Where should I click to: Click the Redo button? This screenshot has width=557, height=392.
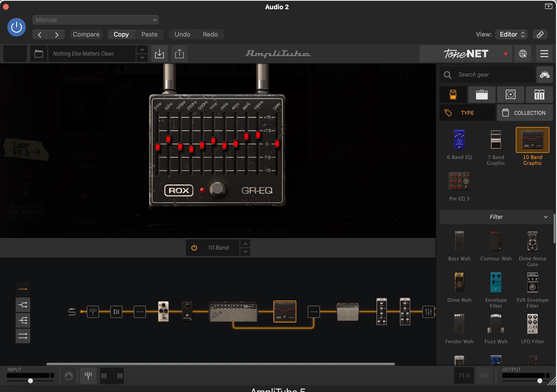210,35
